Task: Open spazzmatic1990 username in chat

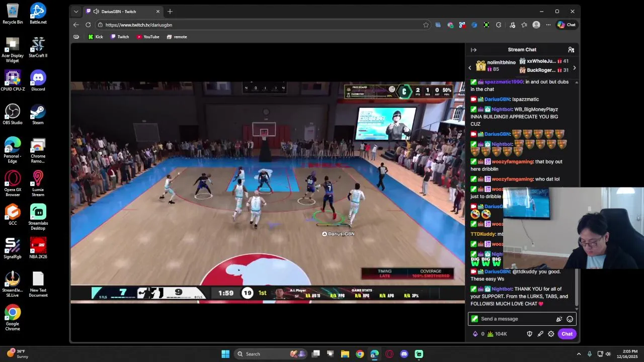Action: pyautogui.click(x=504, y=81)
